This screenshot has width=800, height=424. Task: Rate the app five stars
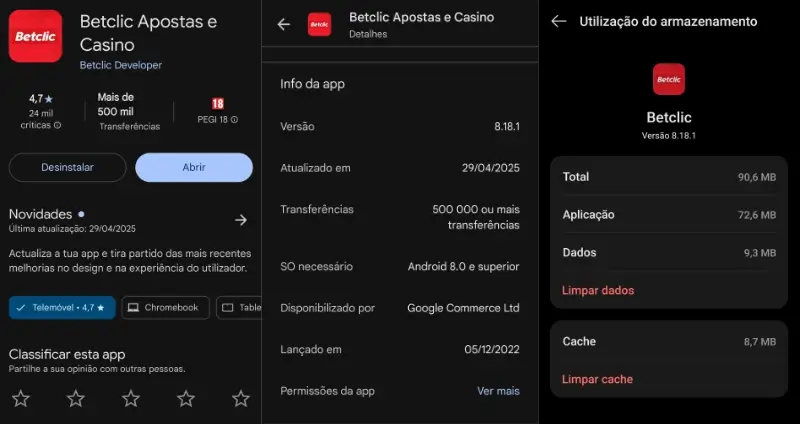(x=241, y=398)
